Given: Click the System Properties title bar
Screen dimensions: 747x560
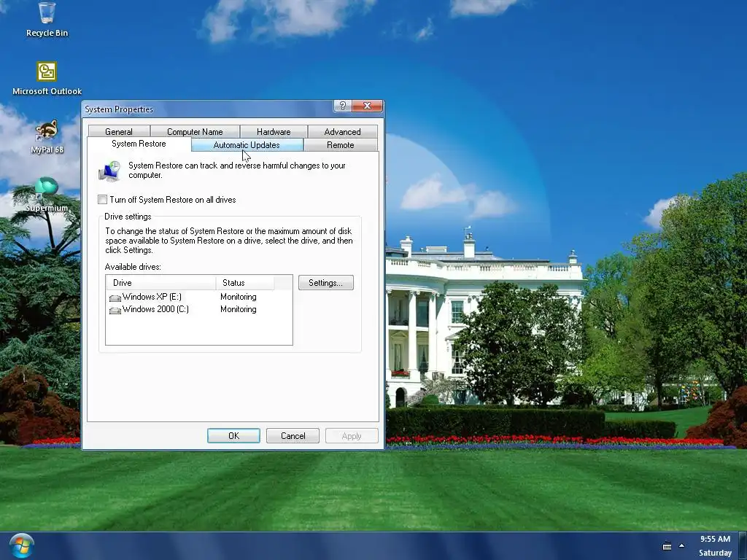Looking at the screenshot, I should pos(208,109).
